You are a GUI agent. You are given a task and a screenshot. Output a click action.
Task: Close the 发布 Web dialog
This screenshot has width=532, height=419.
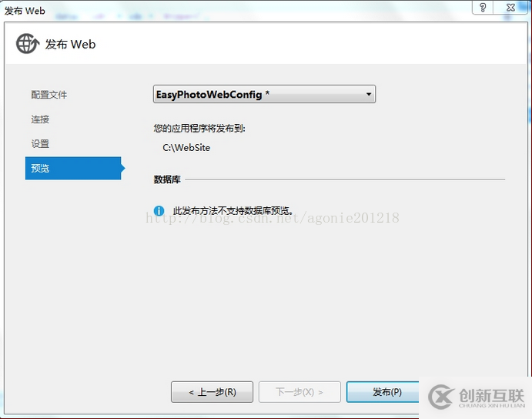[x=510, y=8]
